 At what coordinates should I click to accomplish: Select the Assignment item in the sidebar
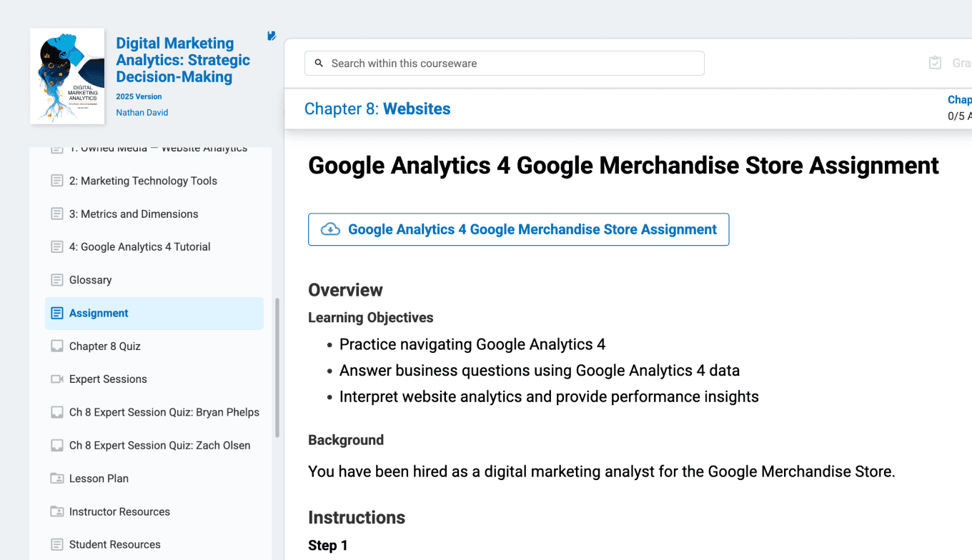[154, 313]
